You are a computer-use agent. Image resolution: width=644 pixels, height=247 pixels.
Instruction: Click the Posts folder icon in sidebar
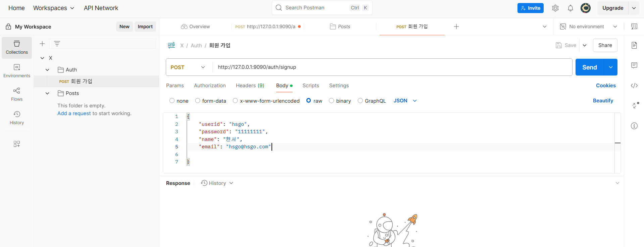coord(61,93)
